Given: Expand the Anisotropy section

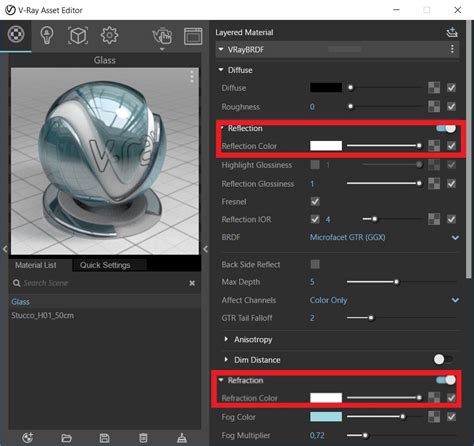Looking at the screenshot, I should (x=226, y=339).
